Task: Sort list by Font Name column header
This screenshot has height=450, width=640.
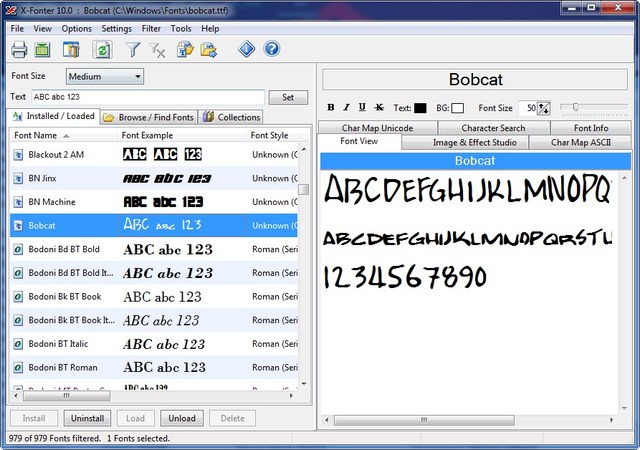Action: [x=40, y=135]
